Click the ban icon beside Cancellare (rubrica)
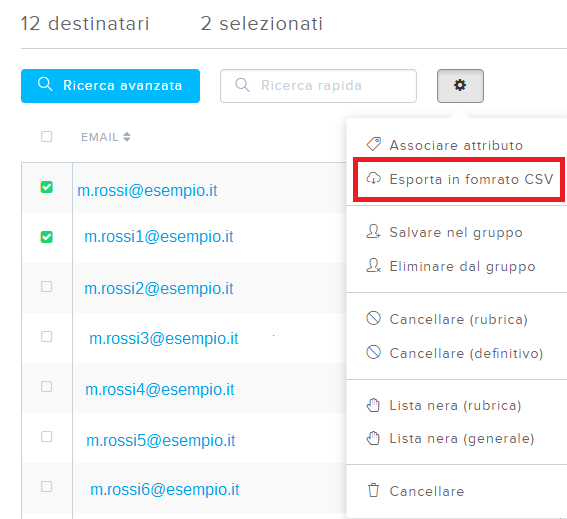567x519 pixels. pyautogui.click(x=374, y=319)
